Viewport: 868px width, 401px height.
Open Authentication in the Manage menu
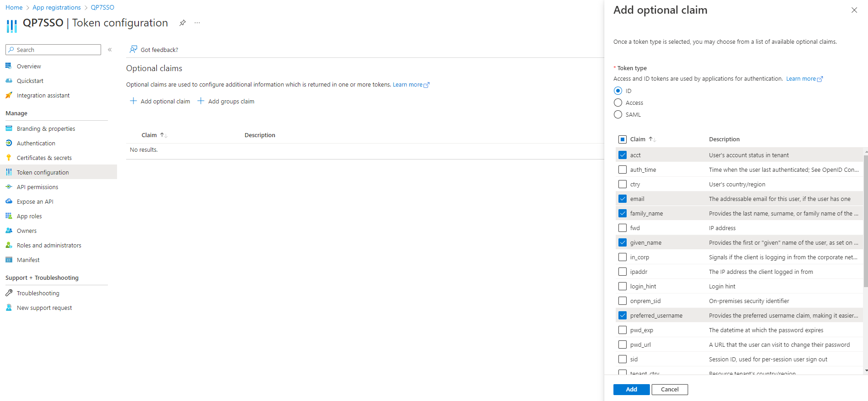[x=36, y=143]
